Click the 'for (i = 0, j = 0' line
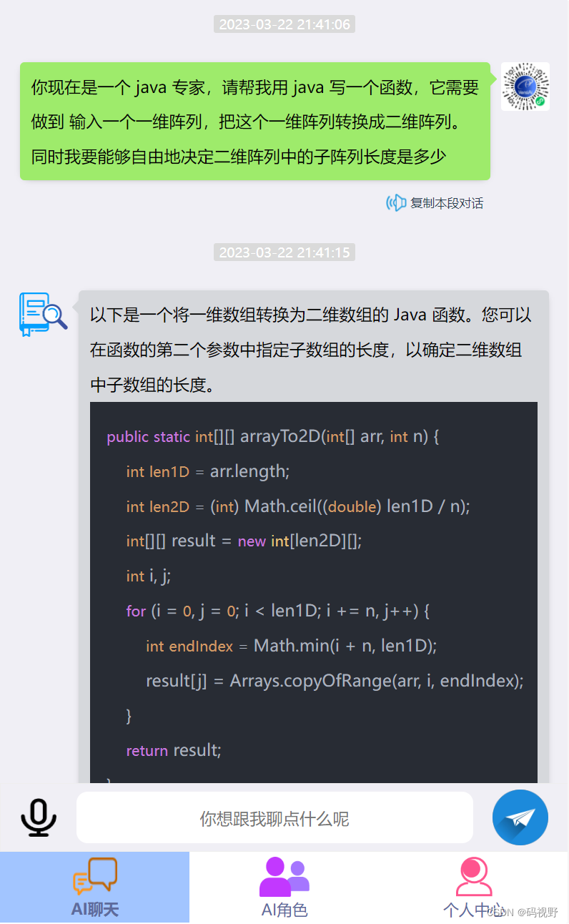 click(277, 611)
